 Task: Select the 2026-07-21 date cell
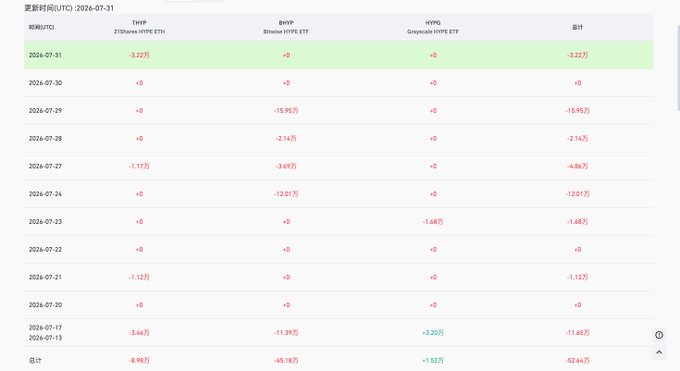[x=45, y=277]
